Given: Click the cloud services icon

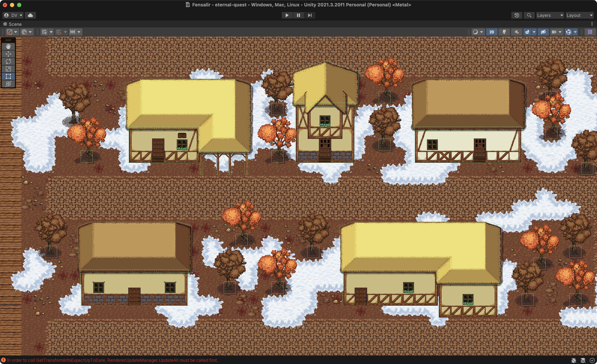Looking at the screenshot, I should point(30,15).
